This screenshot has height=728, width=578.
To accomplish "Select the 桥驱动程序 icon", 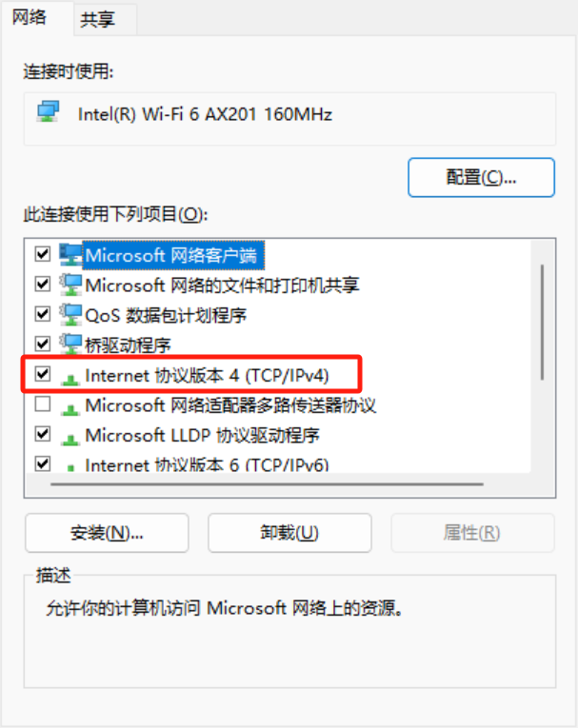I will coord(70,344).
